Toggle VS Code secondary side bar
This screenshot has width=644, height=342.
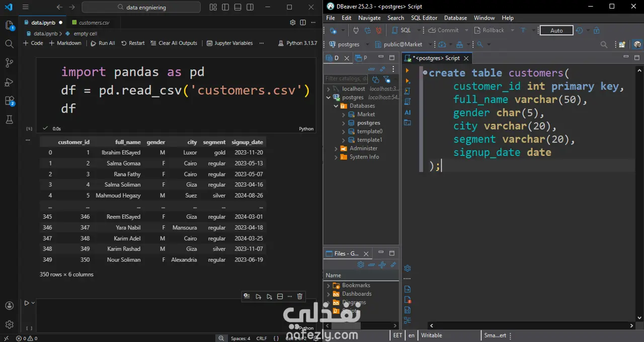[x=250, y=7]
